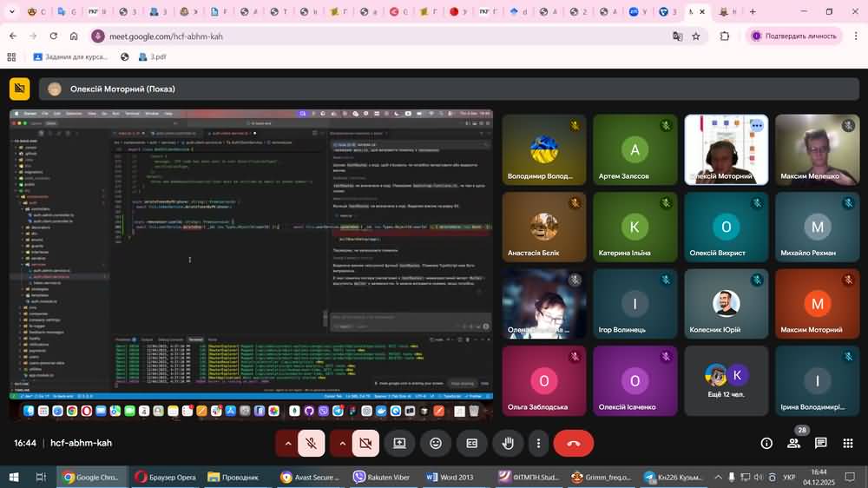Raise your hand in the meeting
Viewport: 868px width, 488px height.
tap(508, 443)
